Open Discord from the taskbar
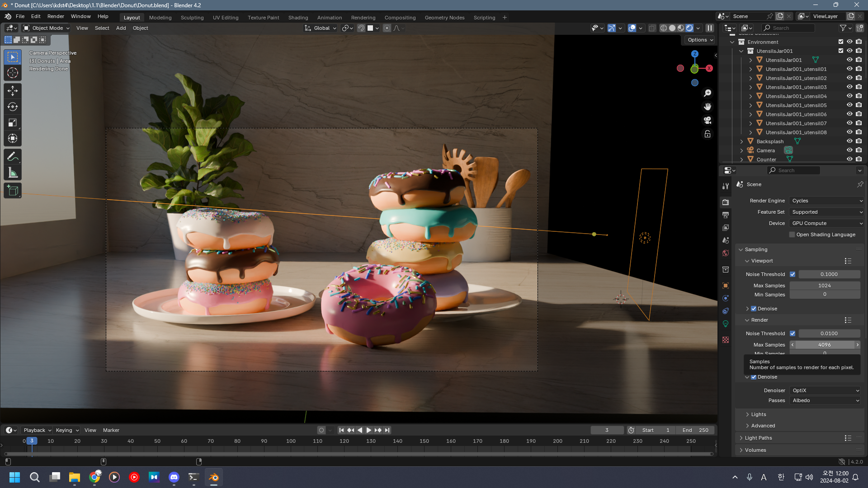 click(x=174, y=477)
